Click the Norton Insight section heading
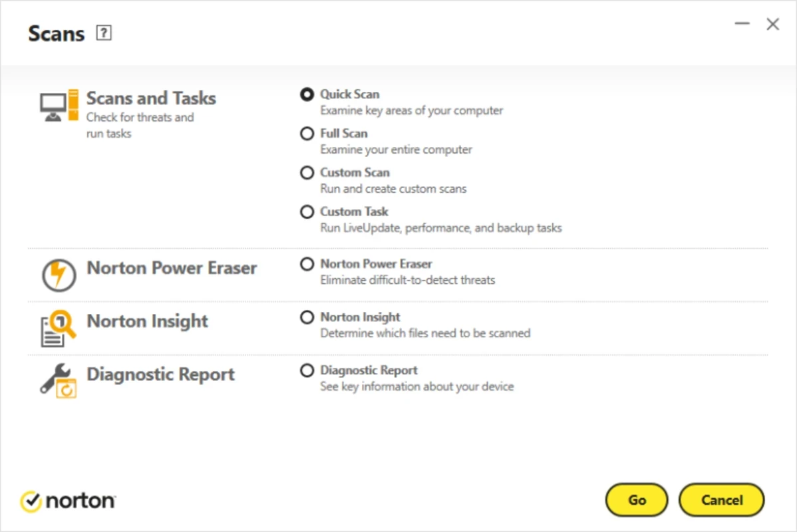Screen dimensions: 797x532 [x=147, y=321]
